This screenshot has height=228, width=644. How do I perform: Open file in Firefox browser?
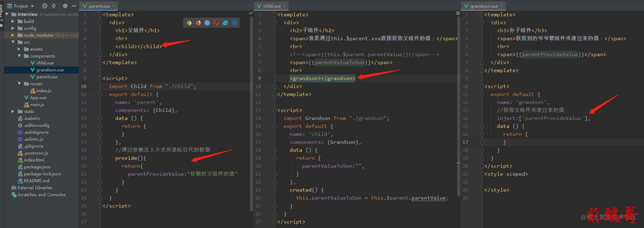click(198, 23)
